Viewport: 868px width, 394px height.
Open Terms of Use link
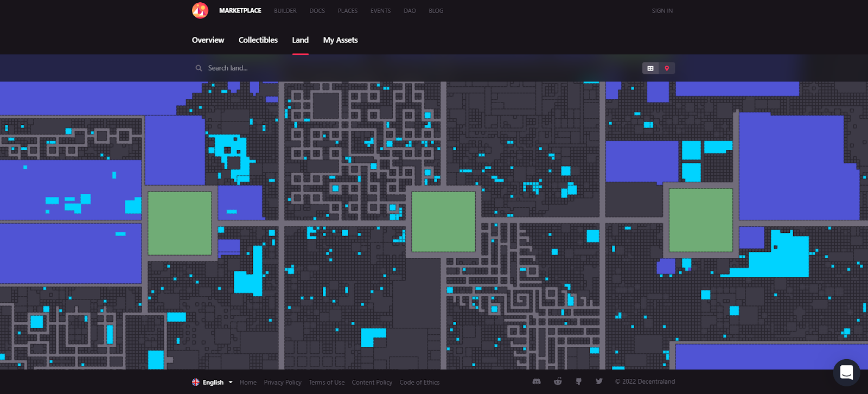coord(327,383)
